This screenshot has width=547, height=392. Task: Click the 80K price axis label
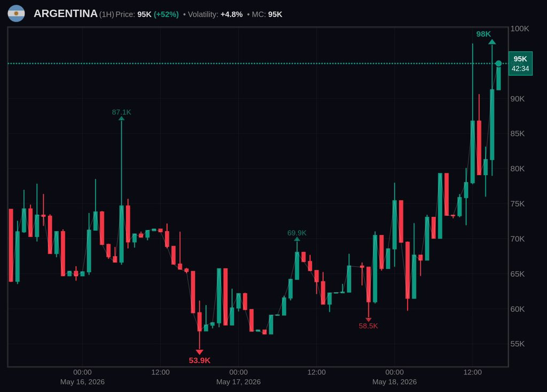coord(517,169)
